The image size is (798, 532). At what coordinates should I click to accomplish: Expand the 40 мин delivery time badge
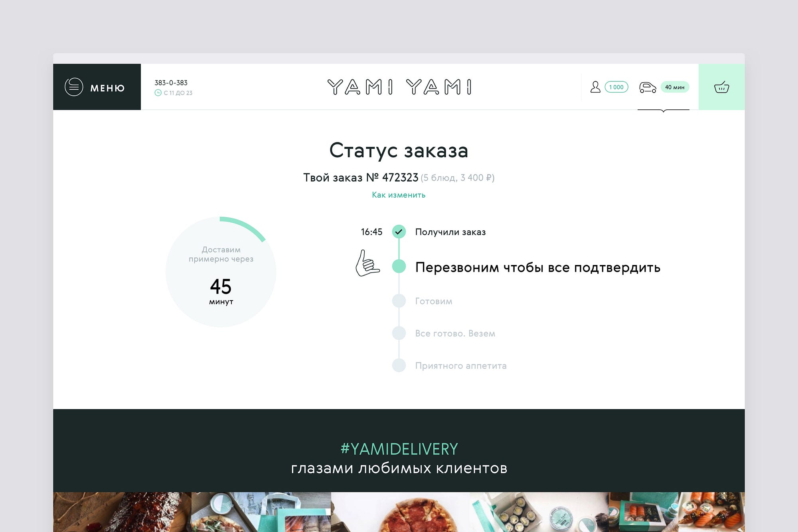pos(675,87)
